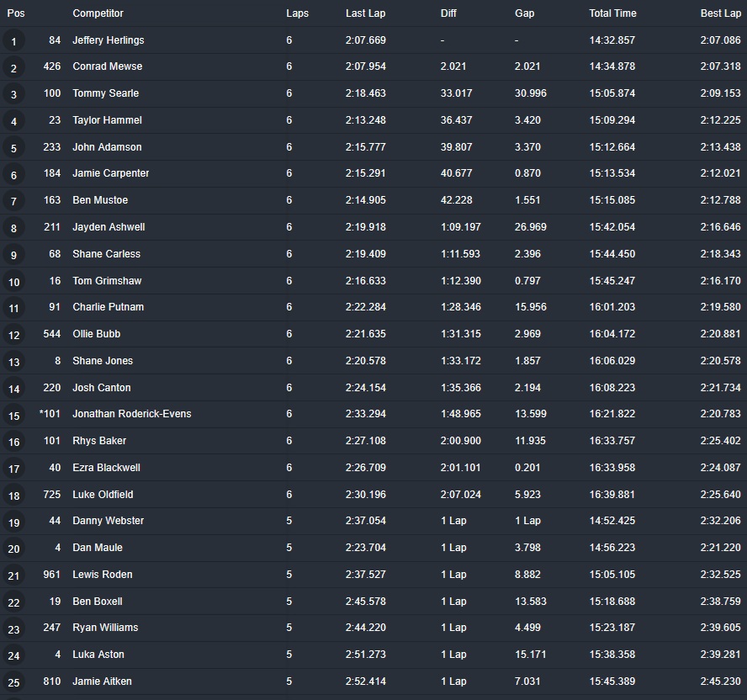This screenshot has width=747, height=700.
Task: Click Danny Webster's name
Action: pyautogui.click(x=108, y=521)
